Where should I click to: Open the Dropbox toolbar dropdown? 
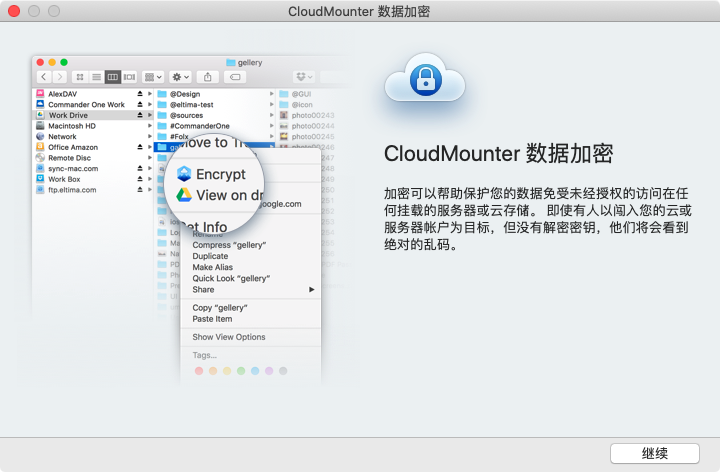304,76
